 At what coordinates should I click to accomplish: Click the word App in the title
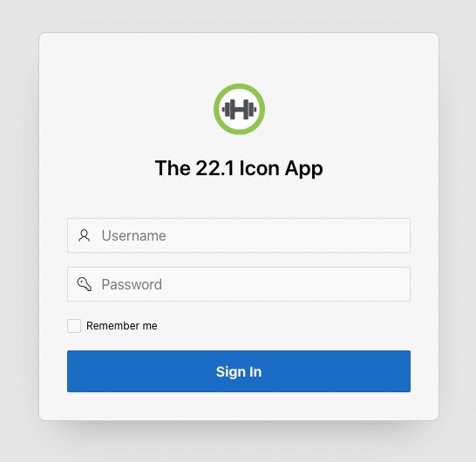(x=303, y=169)
